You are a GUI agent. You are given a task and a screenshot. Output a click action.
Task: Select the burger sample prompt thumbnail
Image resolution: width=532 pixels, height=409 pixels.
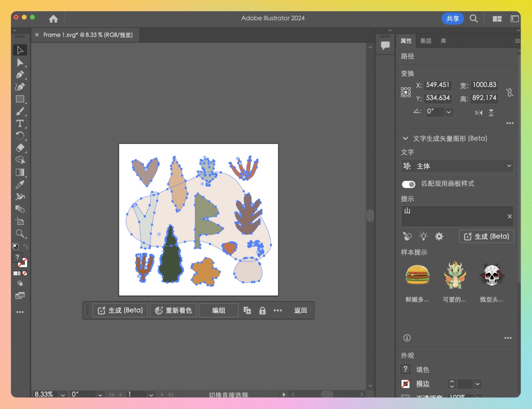click(417, 275)
